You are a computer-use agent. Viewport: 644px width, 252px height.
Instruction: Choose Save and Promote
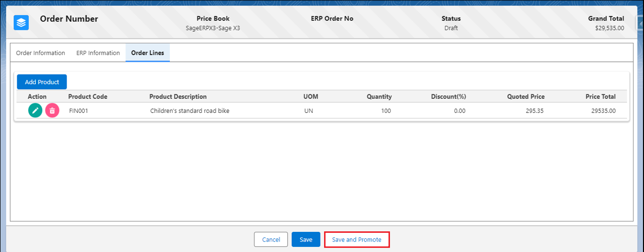(x=357, y=239)
